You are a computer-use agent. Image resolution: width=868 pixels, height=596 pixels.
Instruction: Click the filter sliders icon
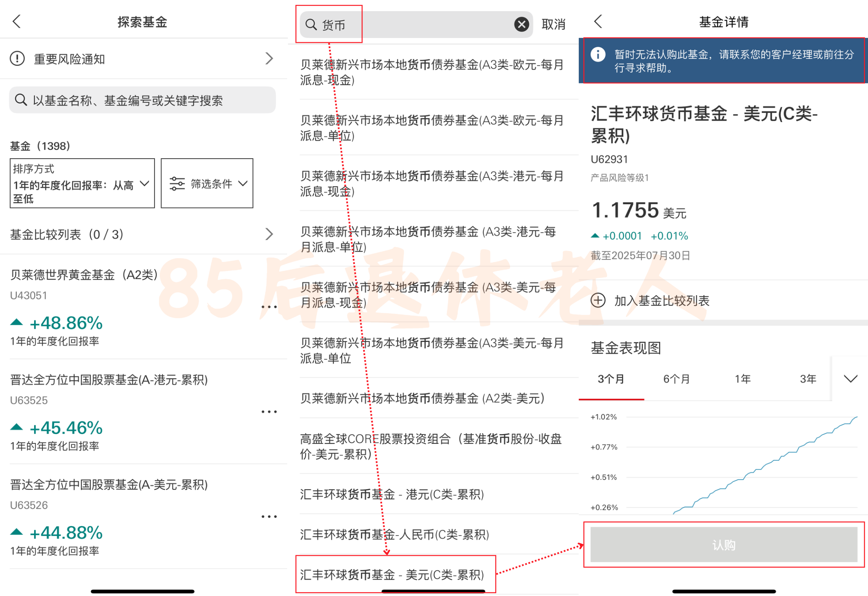click(177, 183)
